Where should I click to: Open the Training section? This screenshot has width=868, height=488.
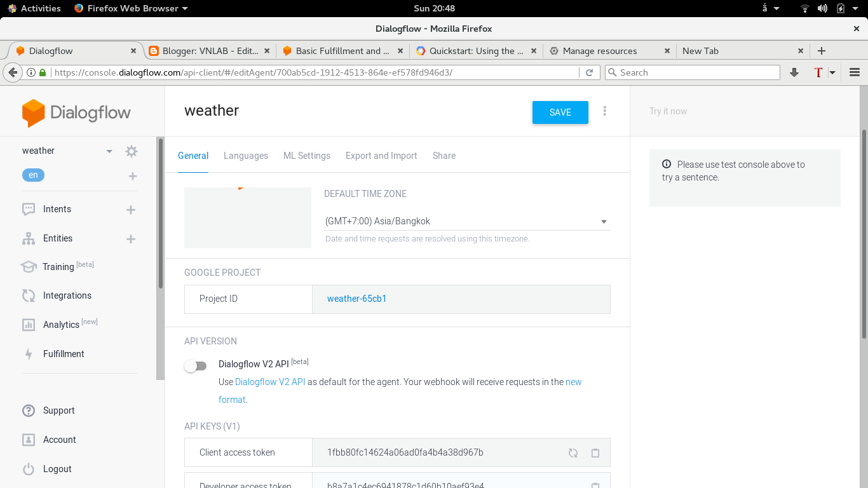[58, 267]
